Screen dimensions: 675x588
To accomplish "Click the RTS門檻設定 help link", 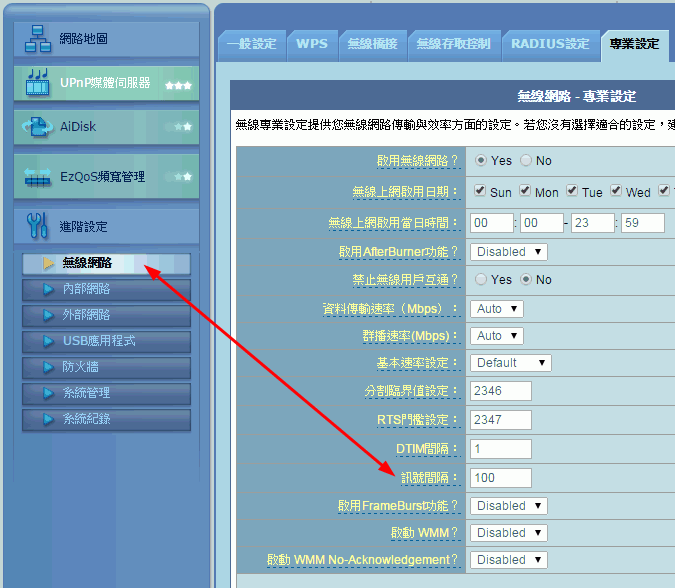I will pyautogui.click(x=418, y=420).
